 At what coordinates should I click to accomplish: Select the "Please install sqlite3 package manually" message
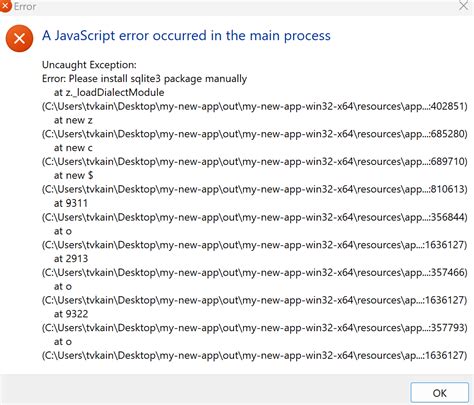pyautogui.click(x=158, y=79)
